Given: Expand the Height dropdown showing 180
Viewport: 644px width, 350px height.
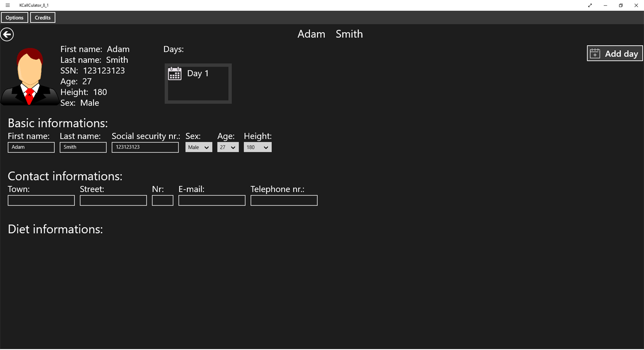Looking at the screenshot, I should tap(258, 147).
